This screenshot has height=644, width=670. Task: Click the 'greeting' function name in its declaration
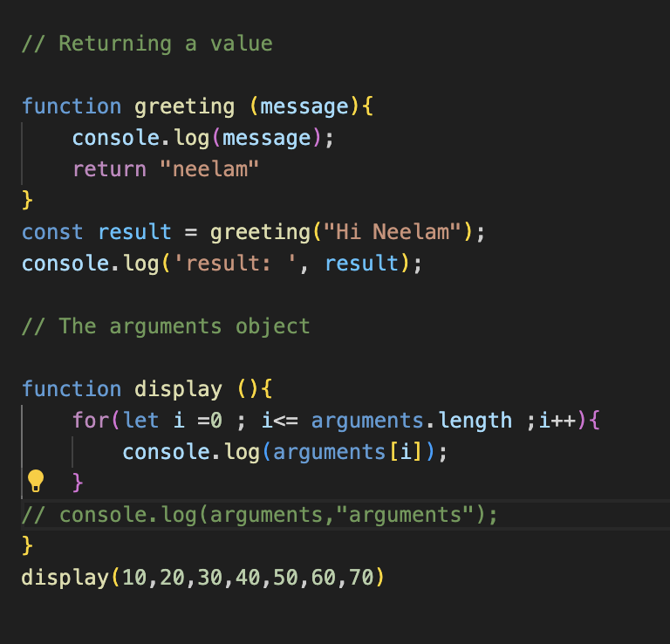point(185,106)
